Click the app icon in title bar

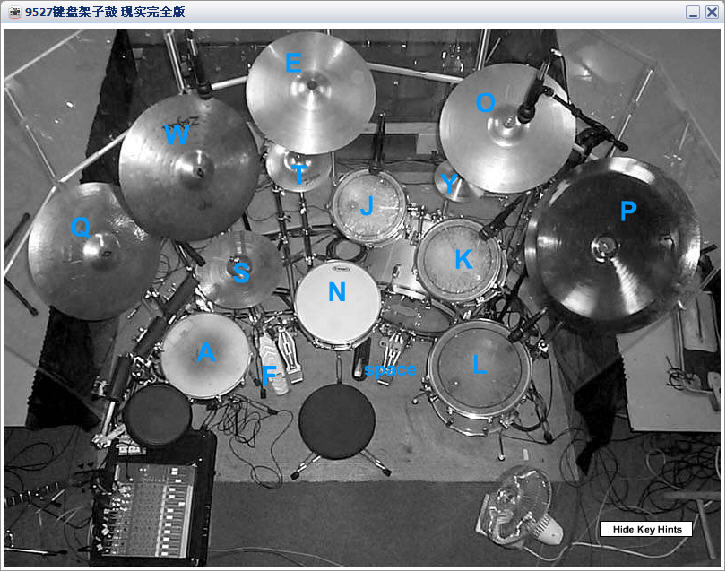pyautogui.click(x=14, y=12)
